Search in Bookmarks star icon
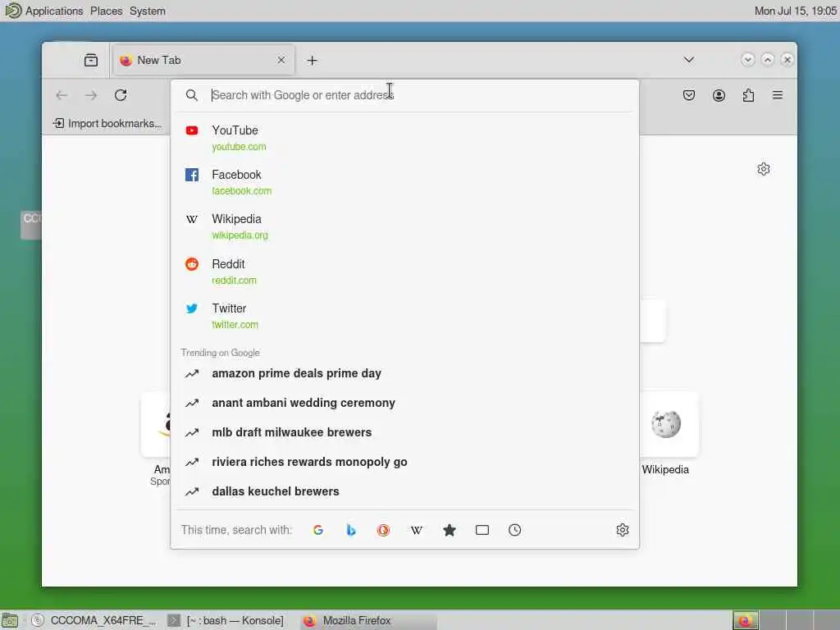This screenshot has width=840, height=630. point(450,530)
